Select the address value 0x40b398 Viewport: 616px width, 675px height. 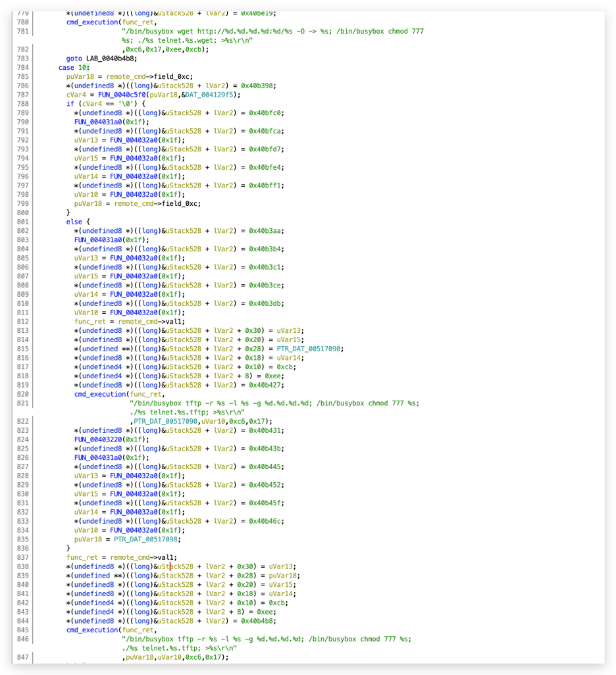point(257,86)
